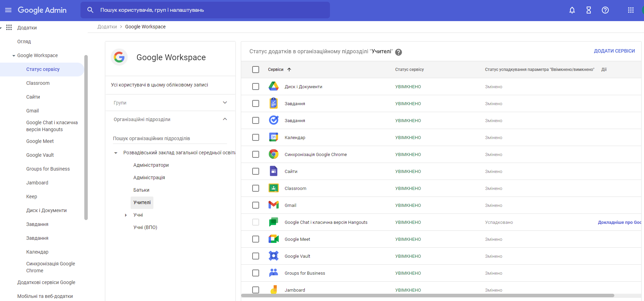Collapse the Розвадівський заклад tree node
Image resolution: width=644 pixels, height=301 pixels.
[116, 153]
